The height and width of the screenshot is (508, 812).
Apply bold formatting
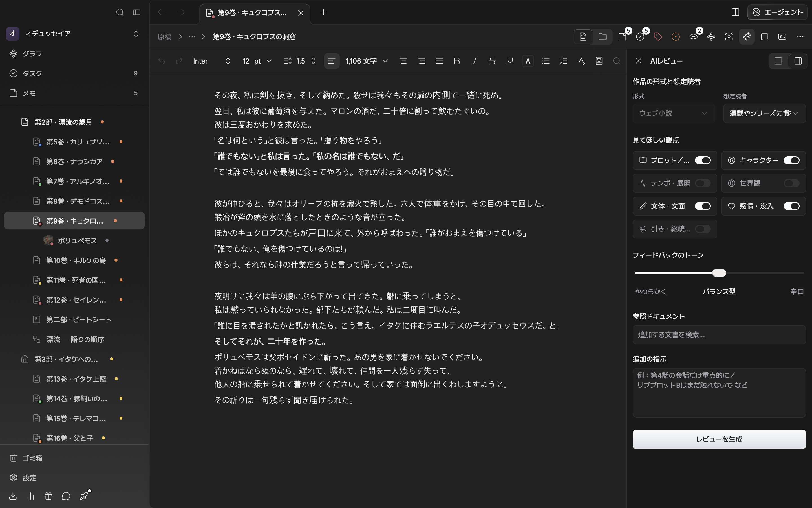tap(457, 61)
